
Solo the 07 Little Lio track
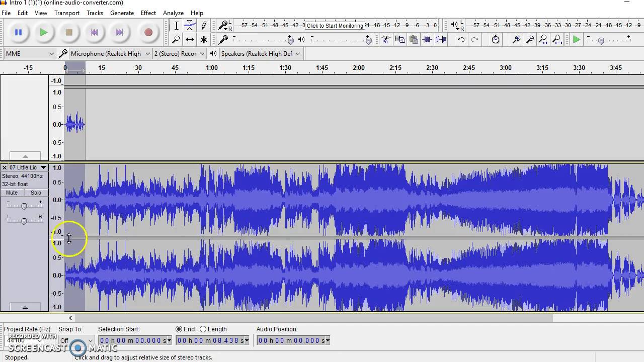click(x=36, y=193)
